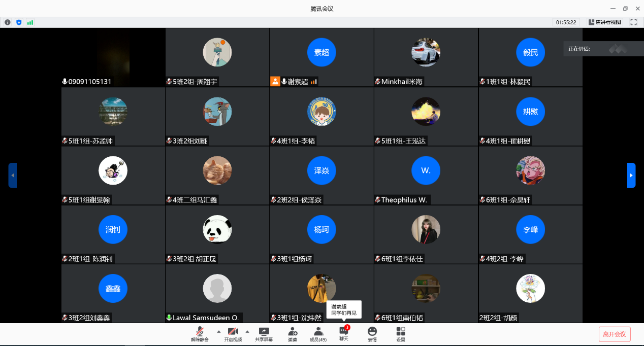644x346 pixels.
Task: Click the red 离开会议 leave button
Action: pyautogui.click(x=615, y=334)
